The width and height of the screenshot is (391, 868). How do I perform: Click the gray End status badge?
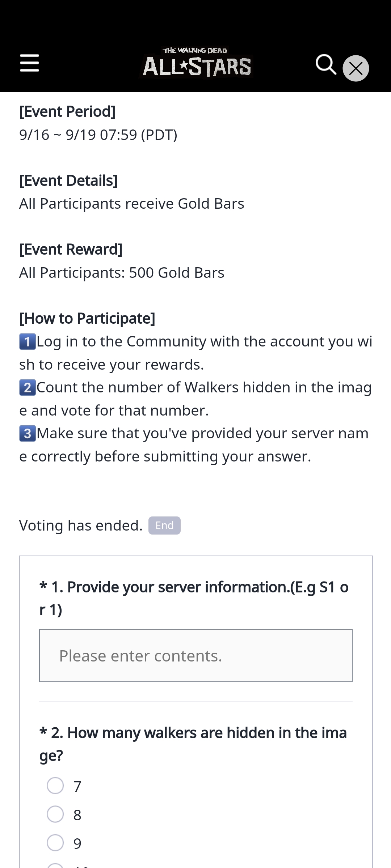tap(164, 526)
